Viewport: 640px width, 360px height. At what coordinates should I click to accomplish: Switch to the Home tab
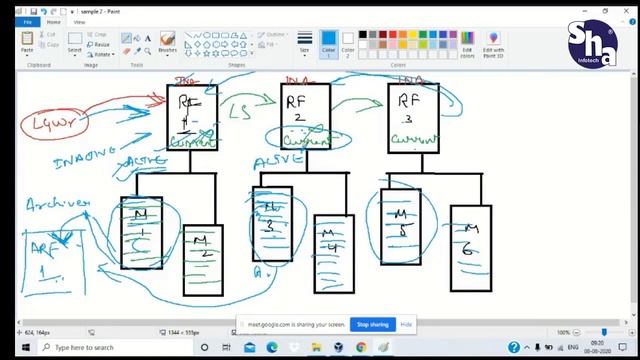pyautogui.click(x=53, y=22)
